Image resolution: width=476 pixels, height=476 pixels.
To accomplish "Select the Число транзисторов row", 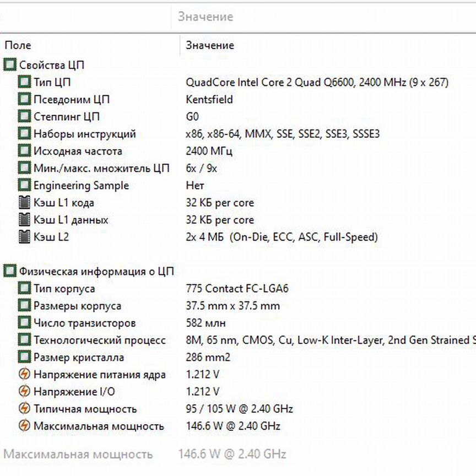I will click(84, 323).
